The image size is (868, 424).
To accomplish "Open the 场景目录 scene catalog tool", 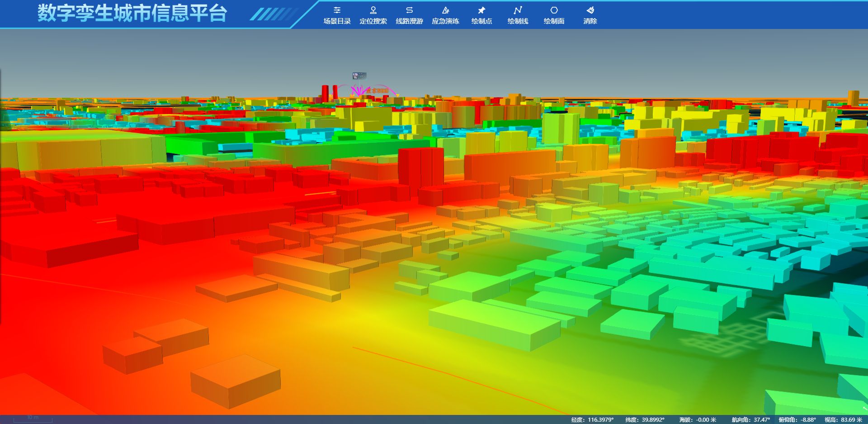I will (x=337, y=15).
